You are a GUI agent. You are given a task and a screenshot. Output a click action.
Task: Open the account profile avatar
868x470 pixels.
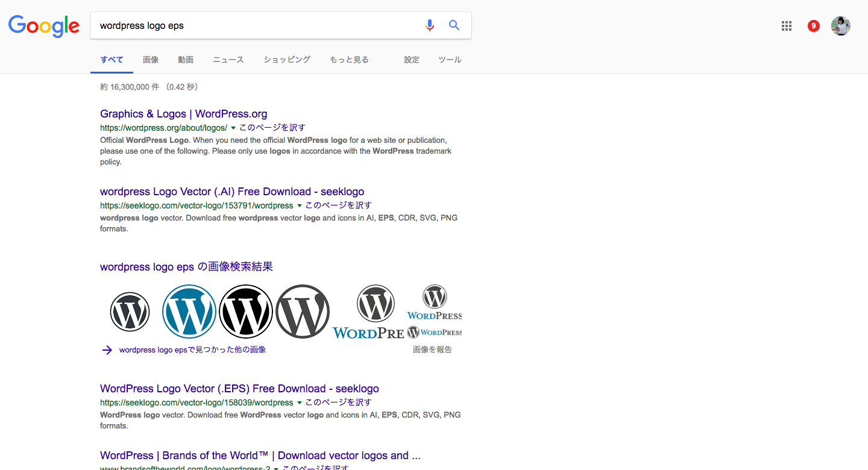[x=841, y=26]
